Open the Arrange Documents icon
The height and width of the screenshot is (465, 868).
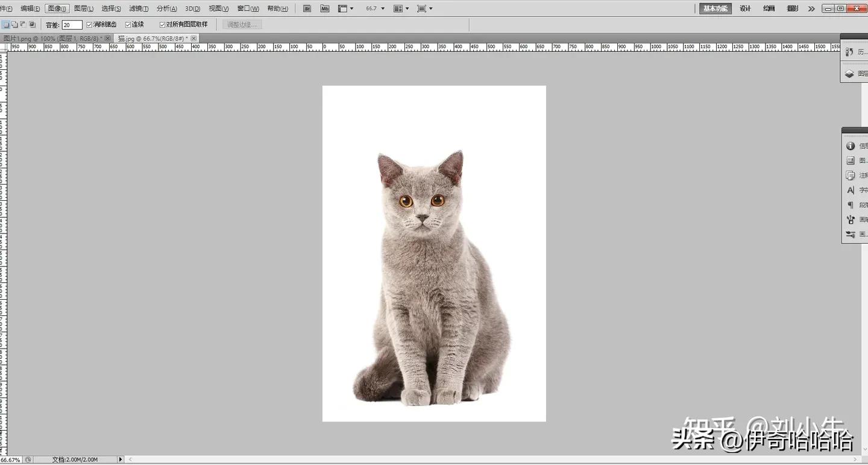pos(398,8)
